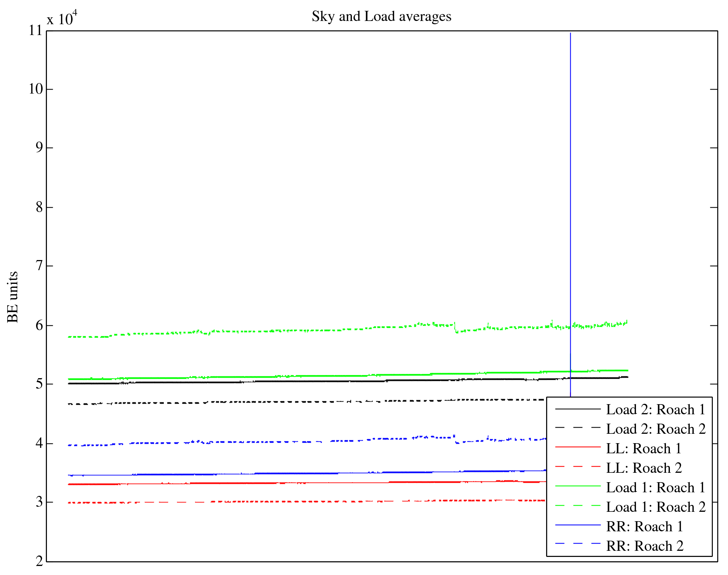Select the 'RR: Roach 2' legend entry
728x575 pixels.
click(645, 546)
